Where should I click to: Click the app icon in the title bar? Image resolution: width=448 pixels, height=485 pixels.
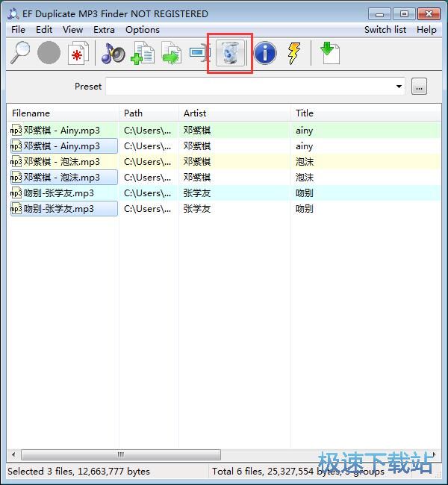tap(13, 14)
